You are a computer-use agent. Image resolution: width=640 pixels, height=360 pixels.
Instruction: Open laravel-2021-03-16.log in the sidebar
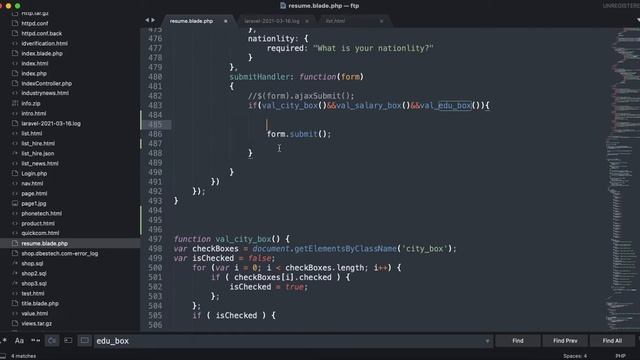click(51, 123)
